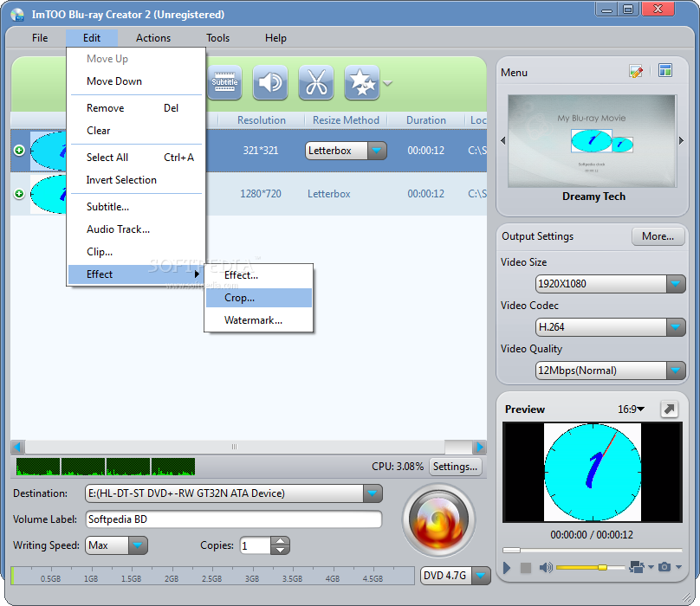Go to previous menu template arrow
Image resolution: width=700 pixels, height=606 pixels.
[503, 140]
